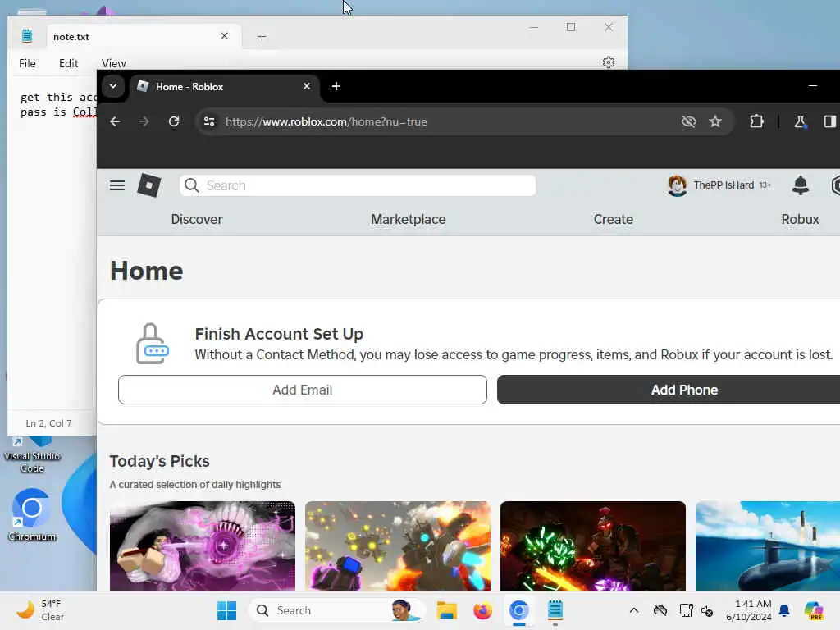Go forward in the browser
This screenshot has width=840, height=630.
click(144, 121)
